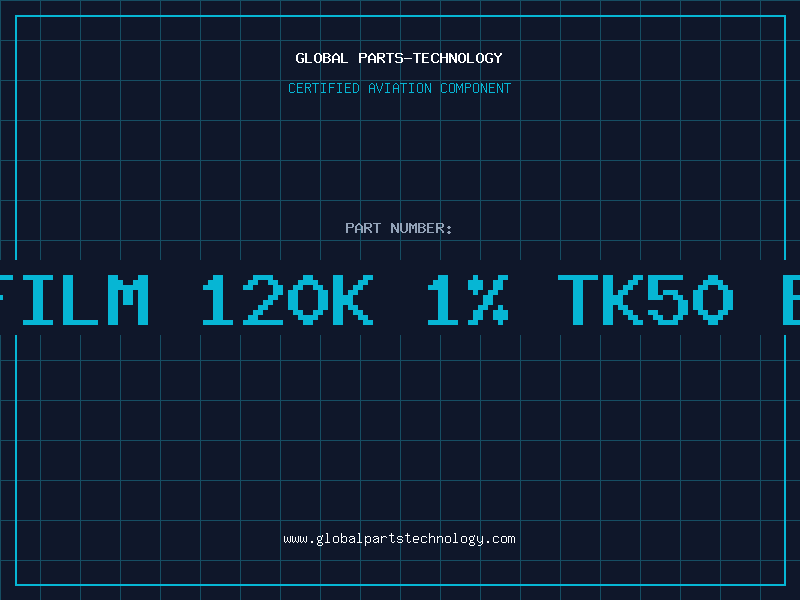This screenshot has height=600, width=800.
Task: Click the TK50 text in the marquee
Action: (x=646, y=299)
